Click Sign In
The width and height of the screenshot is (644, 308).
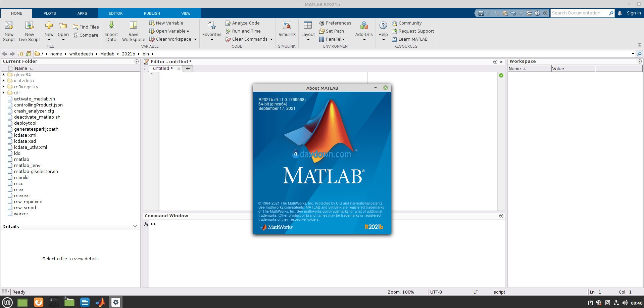(x=634, y=13)
